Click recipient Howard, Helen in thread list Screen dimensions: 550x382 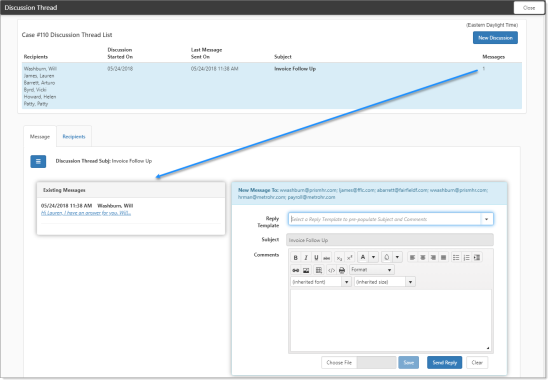(x=40, y=97)
